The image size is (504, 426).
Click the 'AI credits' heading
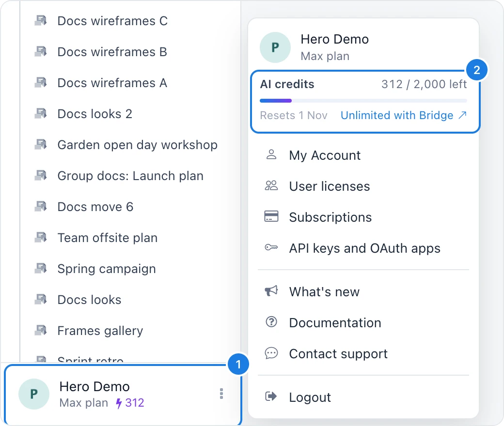coord(287,84)
